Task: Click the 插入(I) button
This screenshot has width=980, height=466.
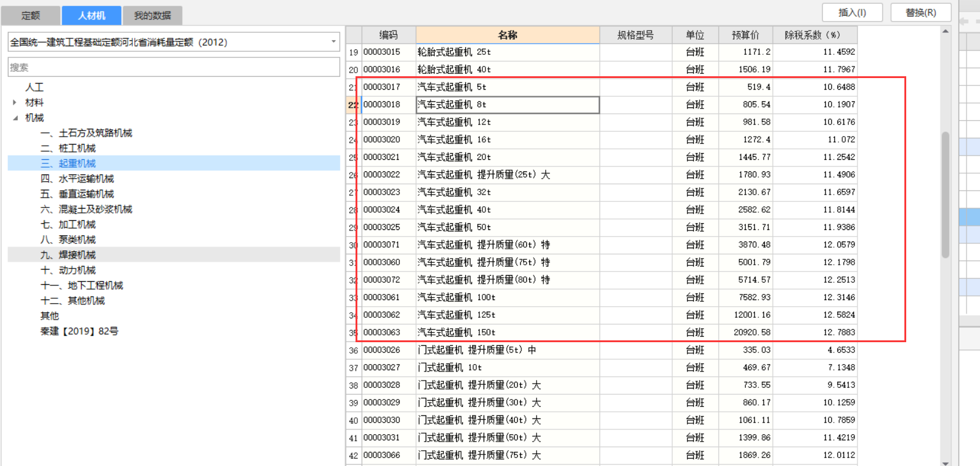Action: click(852, 12)
